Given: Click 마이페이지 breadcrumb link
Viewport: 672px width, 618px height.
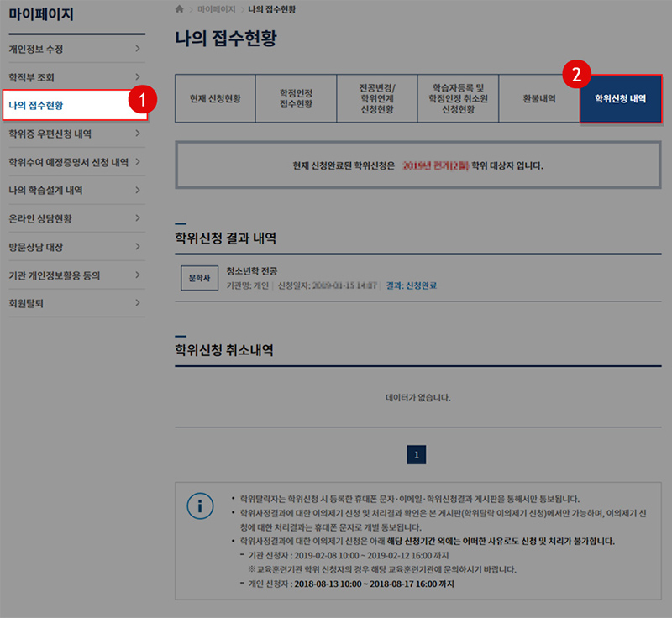Looking at the screenshot, I should click(x=216, y=9).
